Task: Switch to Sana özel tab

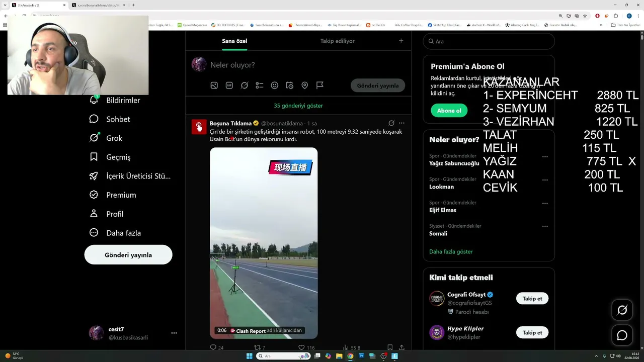Action: pos(234,41)
